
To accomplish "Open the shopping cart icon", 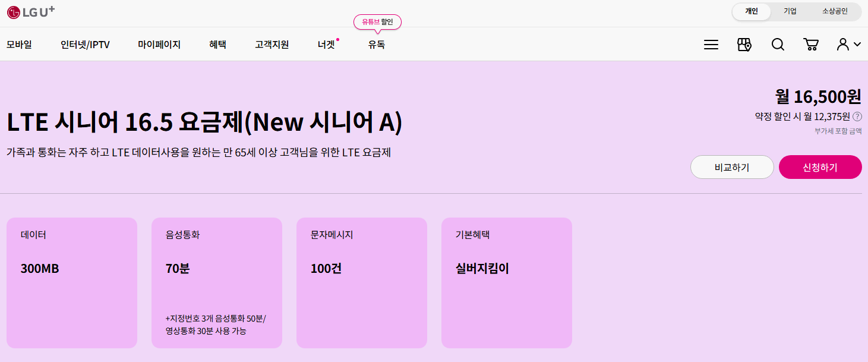I will (812, 44).
